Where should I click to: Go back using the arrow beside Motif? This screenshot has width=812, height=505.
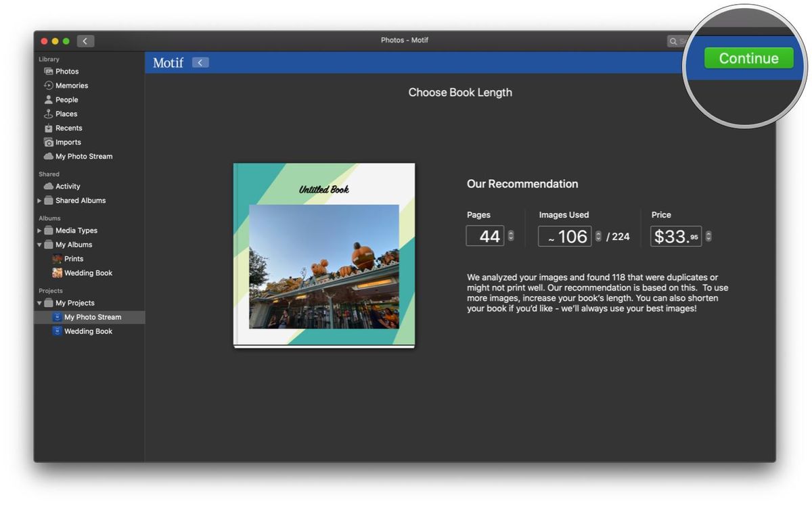[x=200, y=62]
